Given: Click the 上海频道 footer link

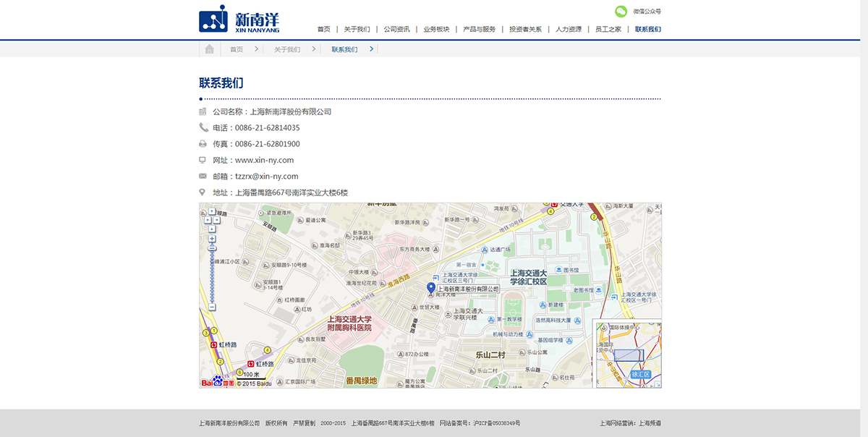Looking at the screenshot, I should (650, 423).
